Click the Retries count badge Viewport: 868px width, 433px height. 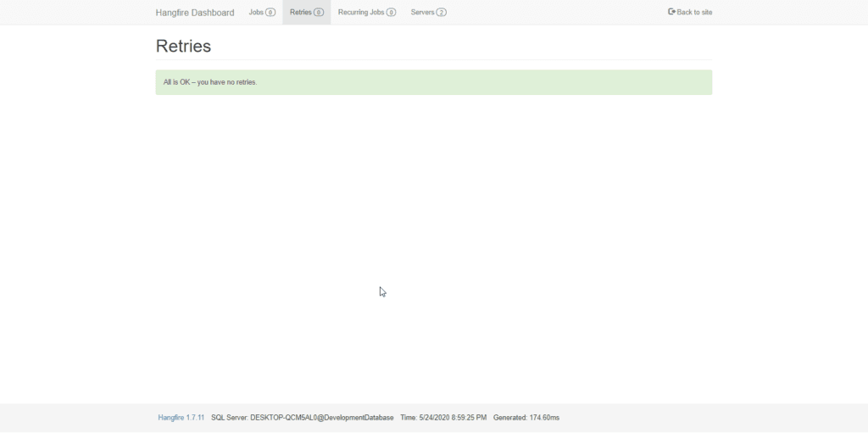(319, 12)
